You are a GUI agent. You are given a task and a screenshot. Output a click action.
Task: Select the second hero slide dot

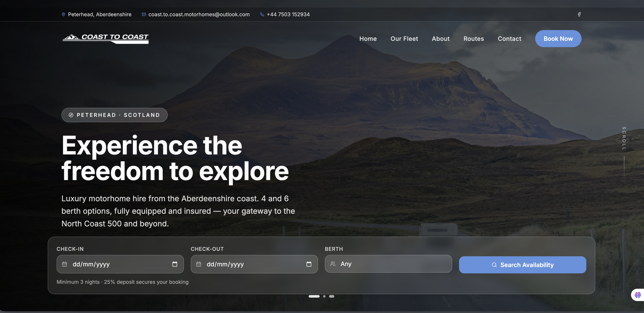coord(324,296)
